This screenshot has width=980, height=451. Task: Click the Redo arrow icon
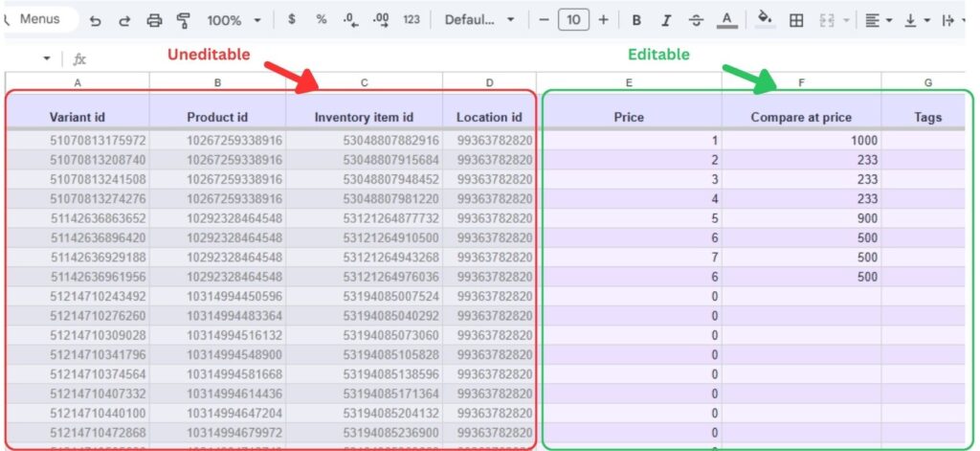click(x=124, y=20)
